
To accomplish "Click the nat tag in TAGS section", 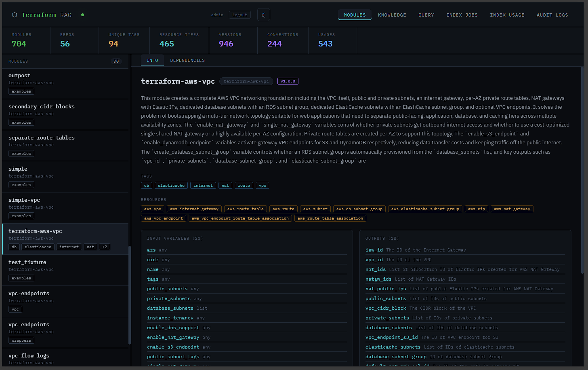I will pos(225,186).
